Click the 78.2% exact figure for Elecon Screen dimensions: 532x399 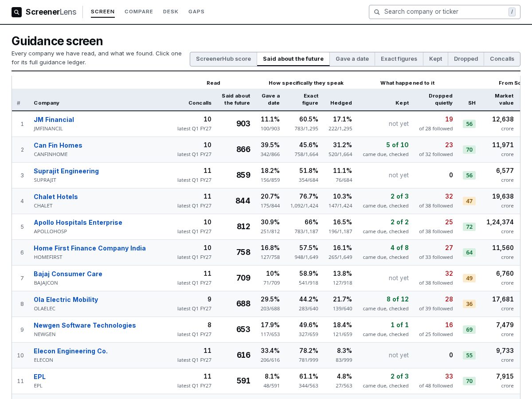309,351
